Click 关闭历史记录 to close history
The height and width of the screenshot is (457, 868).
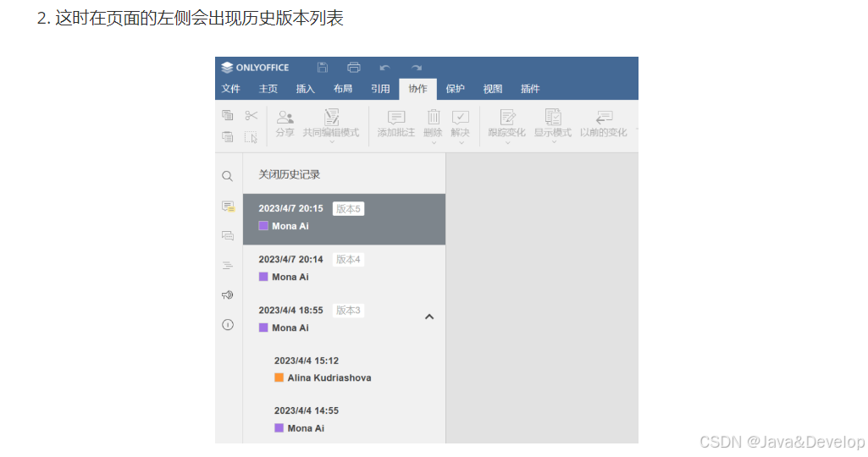290,175
